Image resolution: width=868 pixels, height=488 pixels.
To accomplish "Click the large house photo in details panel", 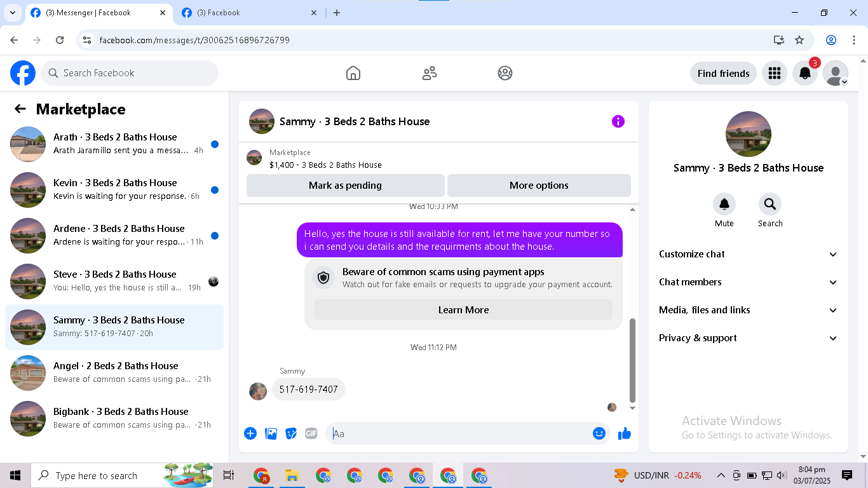I will 749,134.
